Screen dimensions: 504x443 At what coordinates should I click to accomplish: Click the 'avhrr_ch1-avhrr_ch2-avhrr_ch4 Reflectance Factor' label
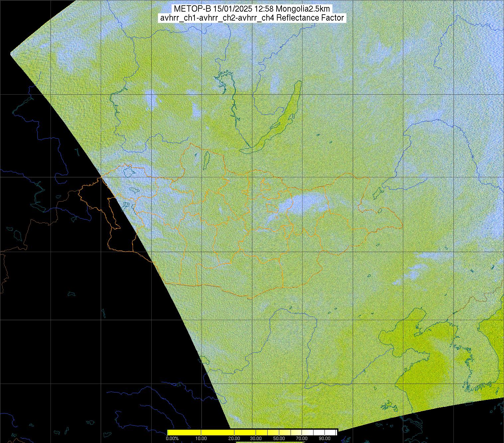point(252,18)
